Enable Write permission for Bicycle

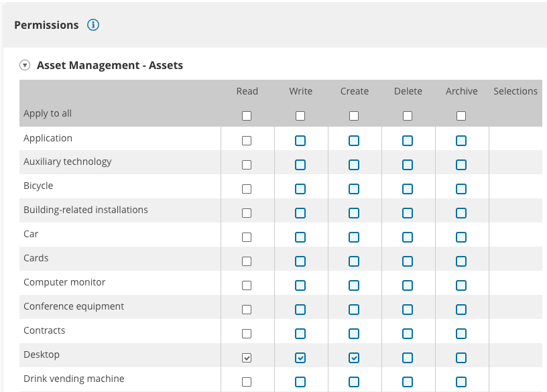(x=300, y=189)
